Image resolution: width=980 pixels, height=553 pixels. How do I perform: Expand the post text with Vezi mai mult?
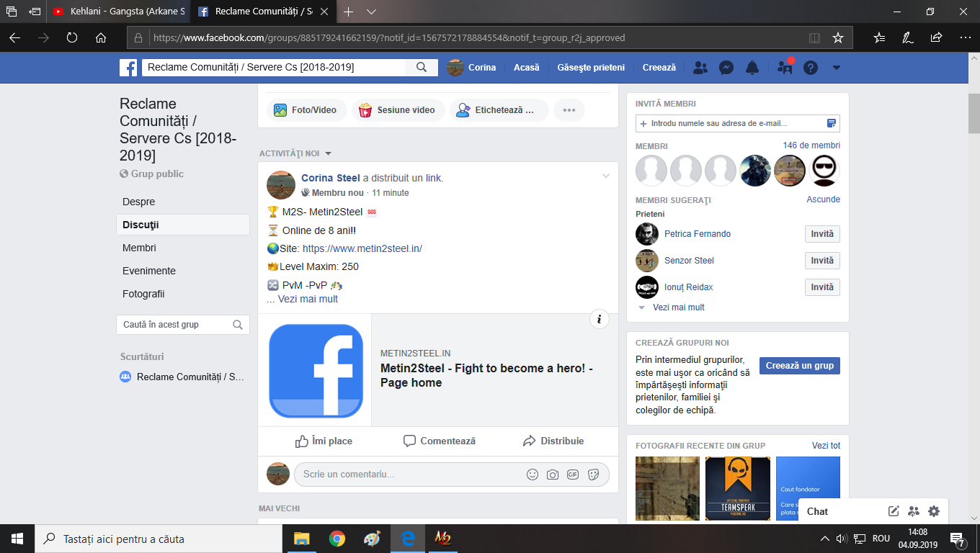308,299
